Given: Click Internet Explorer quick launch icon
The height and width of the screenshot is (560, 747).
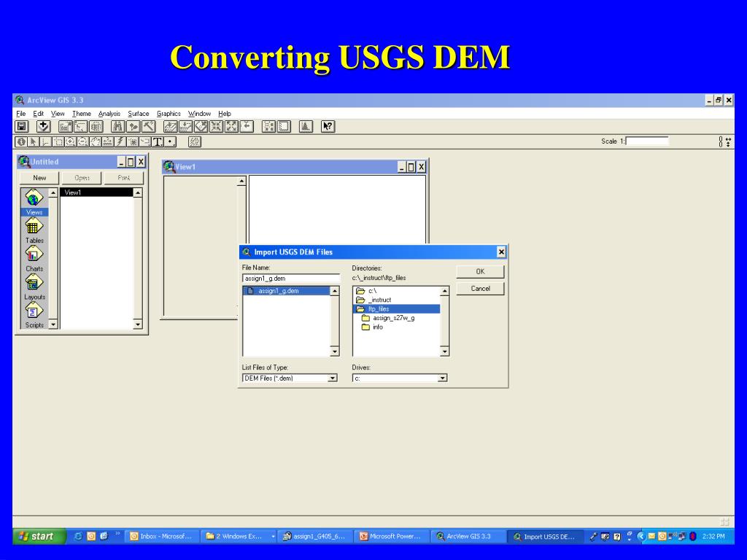Looking at the screenshot, I should click(x=78, y=536).
